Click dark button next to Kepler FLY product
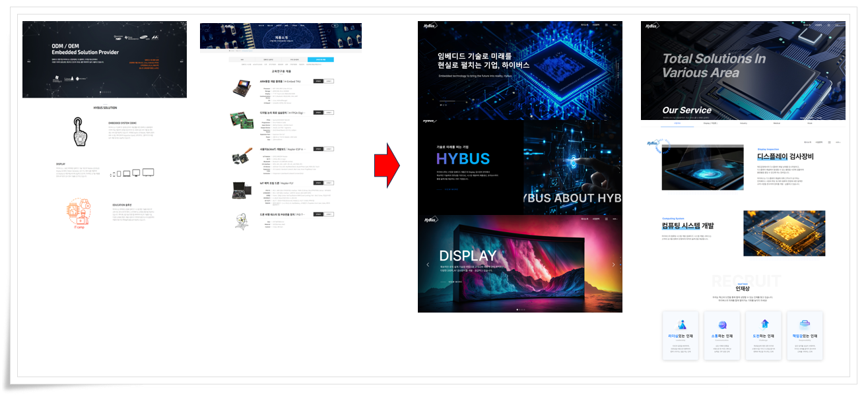 pos(319,183)
